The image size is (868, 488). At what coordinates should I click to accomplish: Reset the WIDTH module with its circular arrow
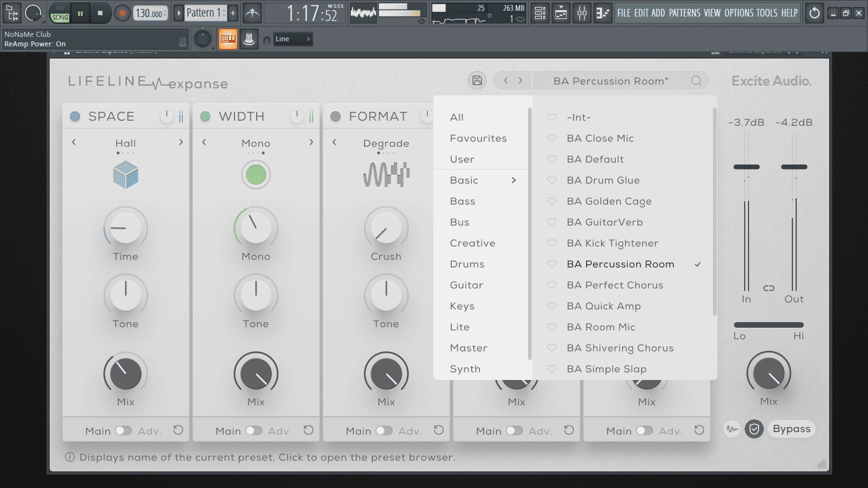pos(308,430)
